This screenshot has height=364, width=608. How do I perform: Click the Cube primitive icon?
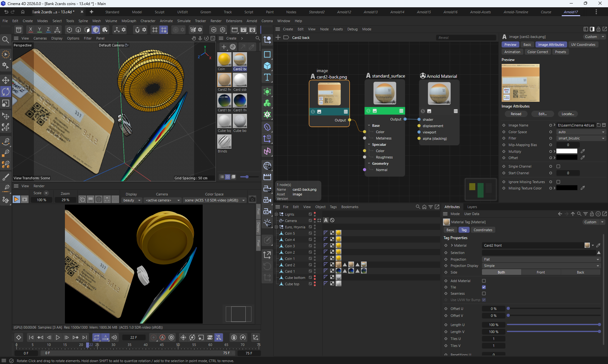pyautogui.click(x=267, y=66)
